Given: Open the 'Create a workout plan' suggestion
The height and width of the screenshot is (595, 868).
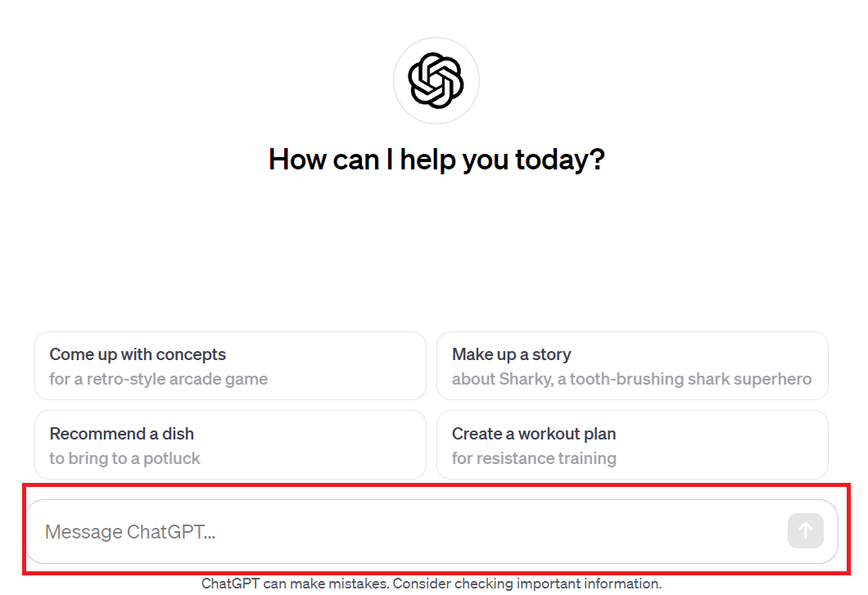Looking at the screenshot, I should pos(632,444).
